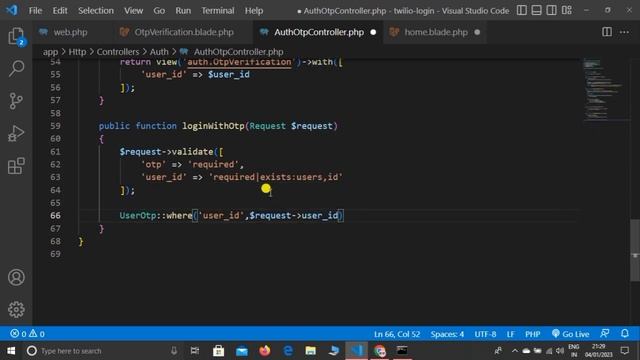Viewport: 640px width, 360px height.
Task: Open editor More Actions ellipsis
Action: [x=624, y=32]
